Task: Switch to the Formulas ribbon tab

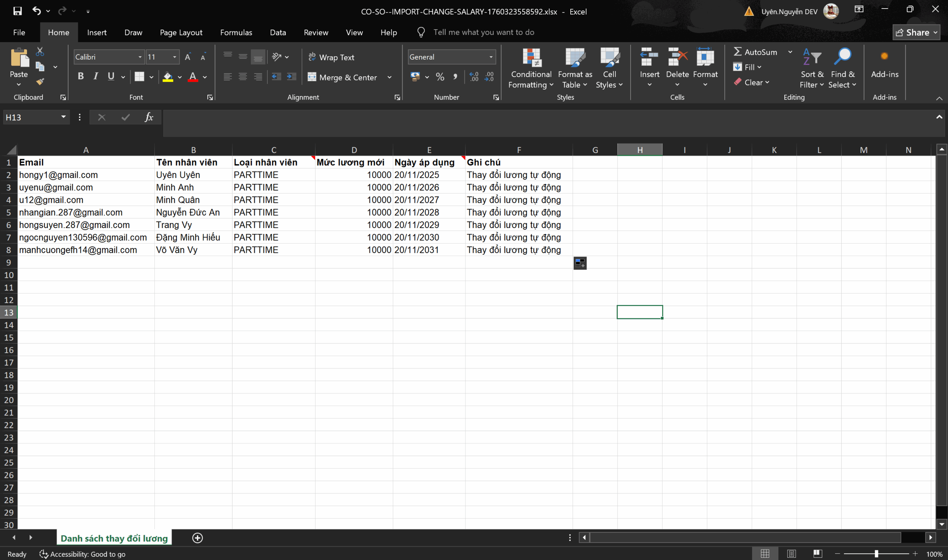Action: [236, 33]
